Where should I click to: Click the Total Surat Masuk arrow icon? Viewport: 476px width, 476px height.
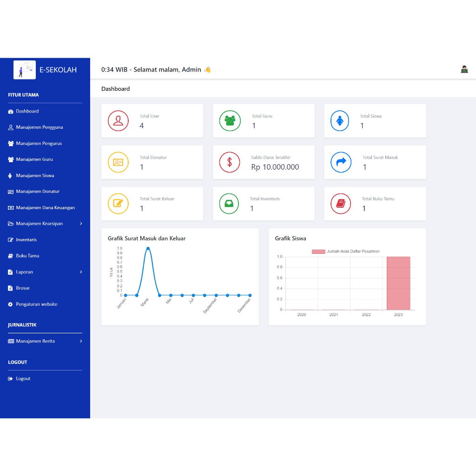[341, 162]
